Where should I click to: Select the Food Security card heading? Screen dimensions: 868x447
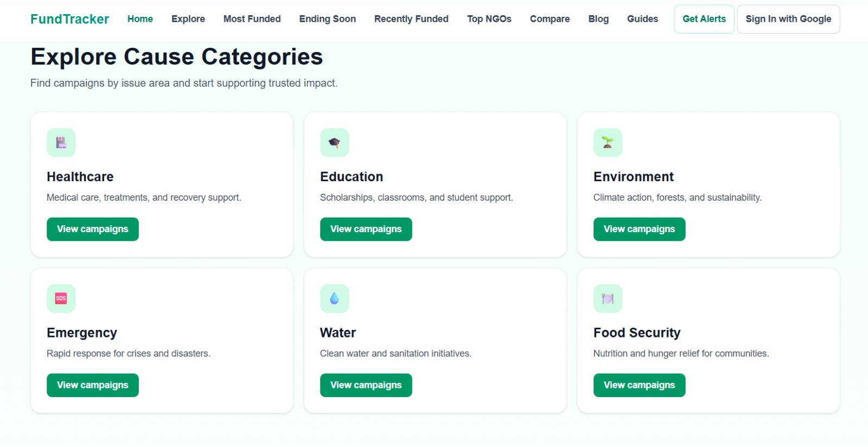tap(636, 333)
